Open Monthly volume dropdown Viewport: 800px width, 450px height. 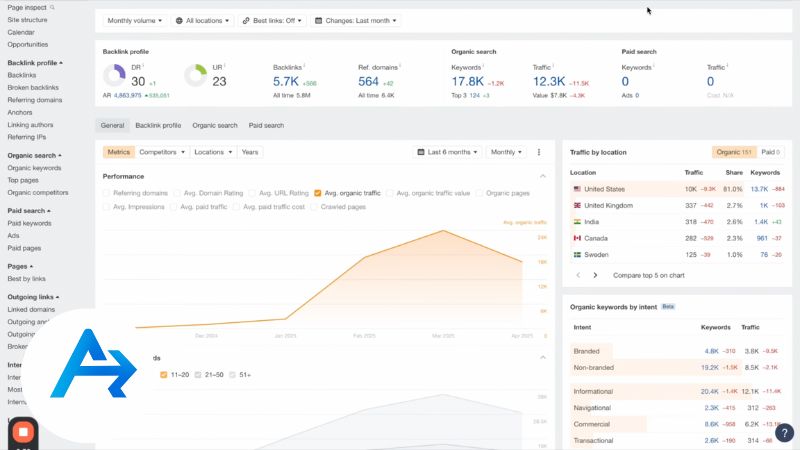135,20
